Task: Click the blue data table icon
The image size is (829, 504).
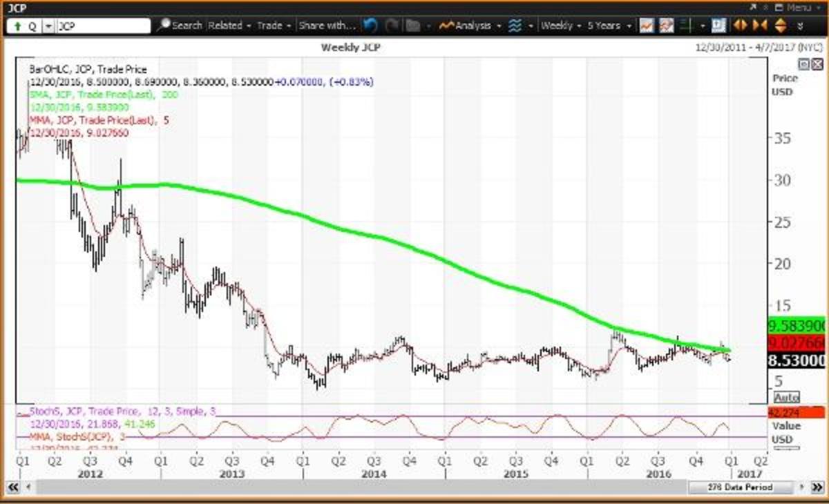Action: (718, 26)
